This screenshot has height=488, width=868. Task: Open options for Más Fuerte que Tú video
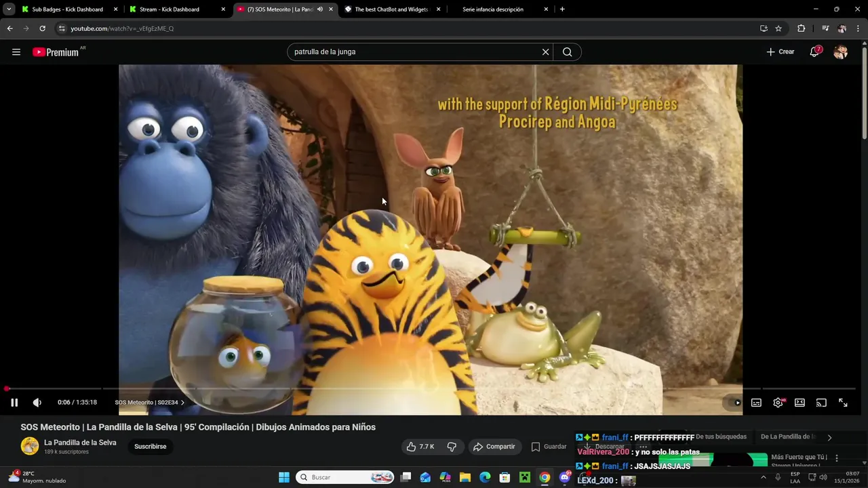coord(837,458)
